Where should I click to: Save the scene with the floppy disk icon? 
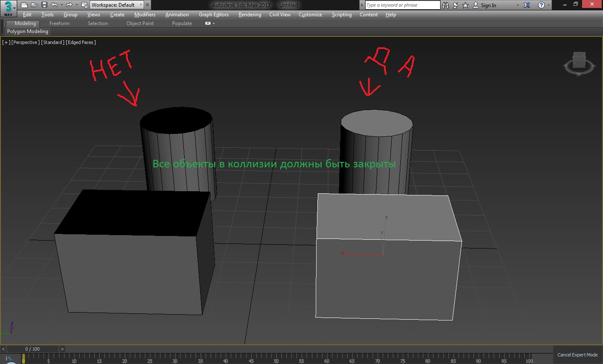[x=44, y=5]
